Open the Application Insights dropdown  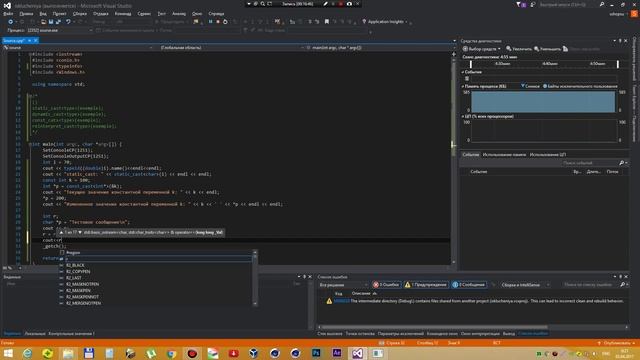(384, 22)
